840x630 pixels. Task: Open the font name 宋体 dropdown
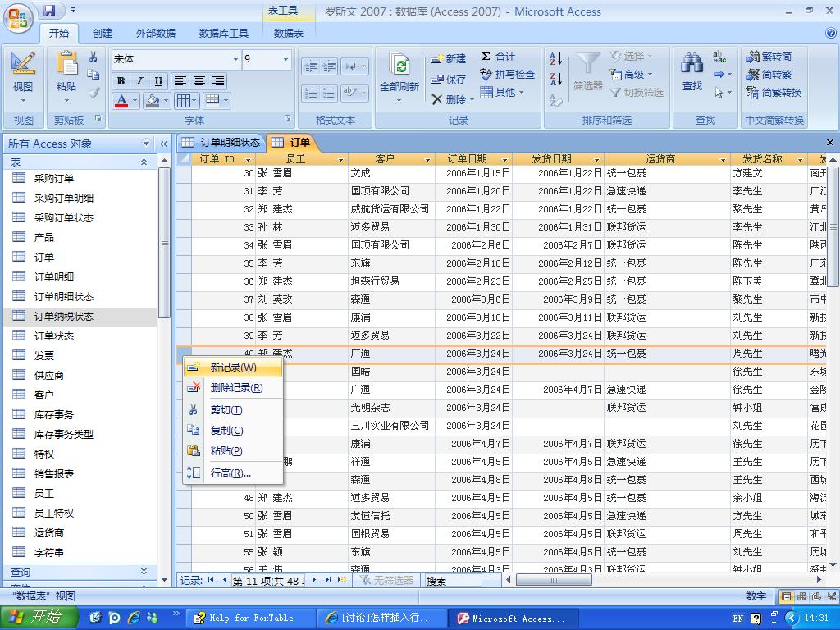click(x=235, y=59)
